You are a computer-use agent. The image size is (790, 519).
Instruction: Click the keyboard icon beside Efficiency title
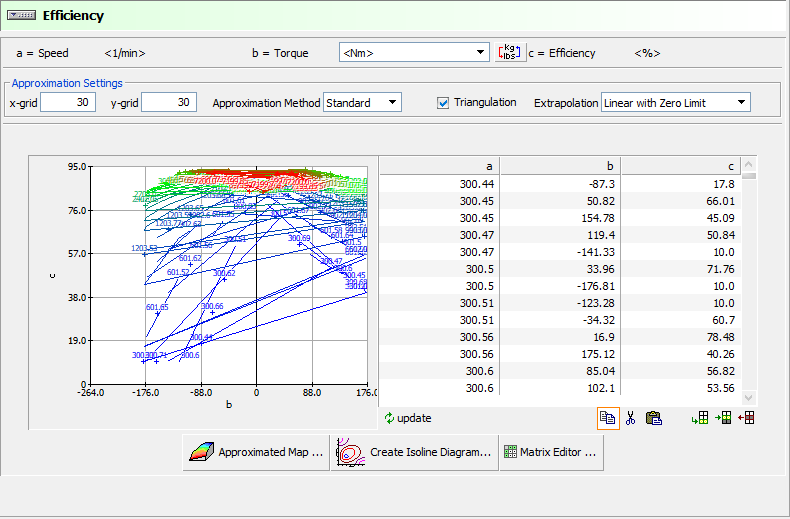click(22, 15)
